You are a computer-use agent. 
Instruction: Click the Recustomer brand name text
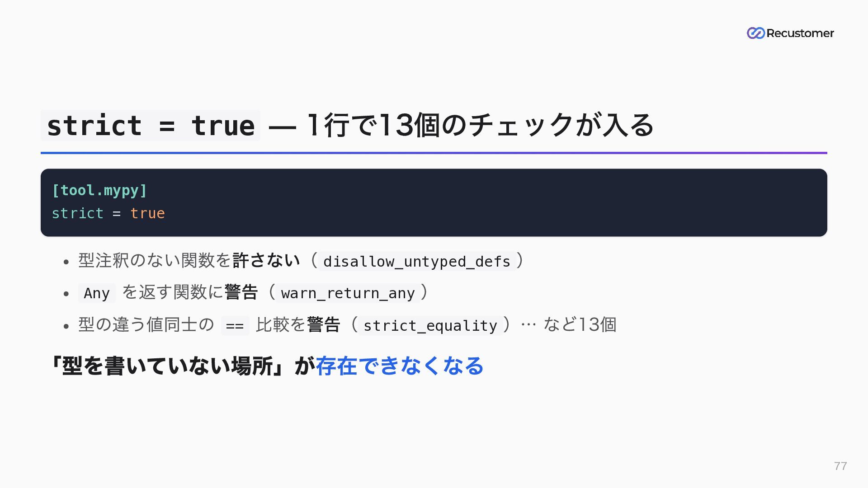[800, 33]
